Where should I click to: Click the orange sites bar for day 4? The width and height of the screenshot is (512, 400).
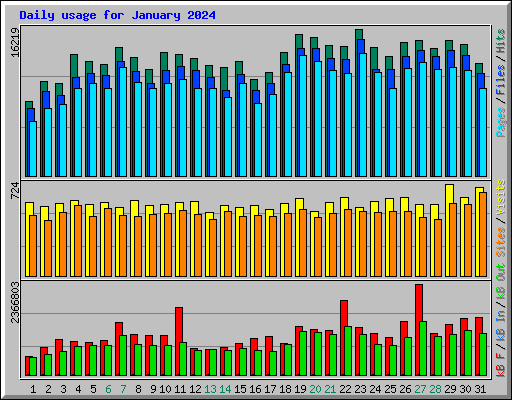coord(78,241)
